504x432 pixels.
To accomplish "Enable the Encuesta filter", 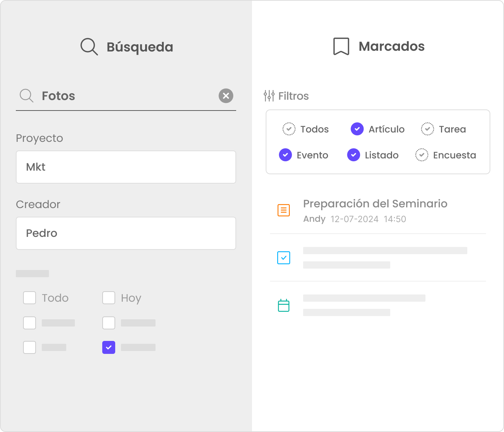I will tap(422, 155).
